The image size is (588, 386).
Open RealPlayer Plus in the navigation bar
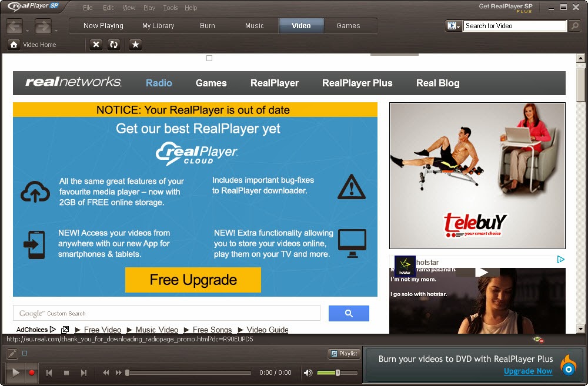tap(358, 83)
